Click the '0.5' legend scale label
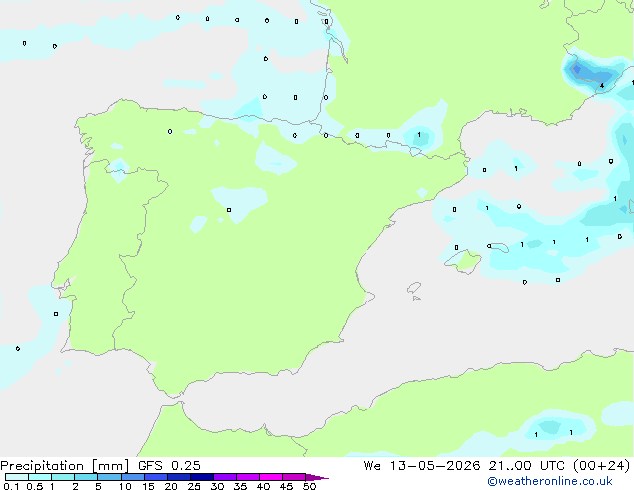634x490 pixels. 34,486
